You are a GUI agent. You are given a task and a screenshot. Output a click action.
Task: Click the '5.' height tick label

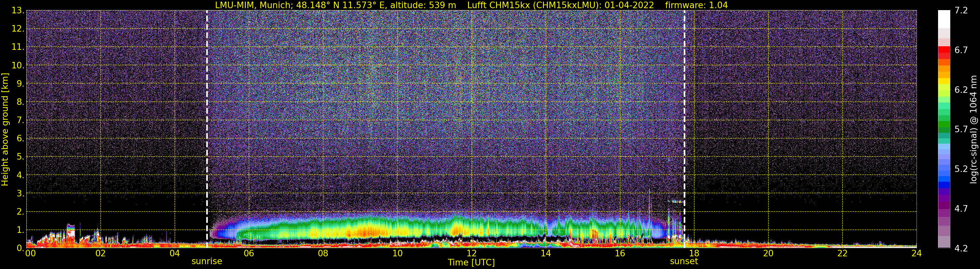coord(20,157)
